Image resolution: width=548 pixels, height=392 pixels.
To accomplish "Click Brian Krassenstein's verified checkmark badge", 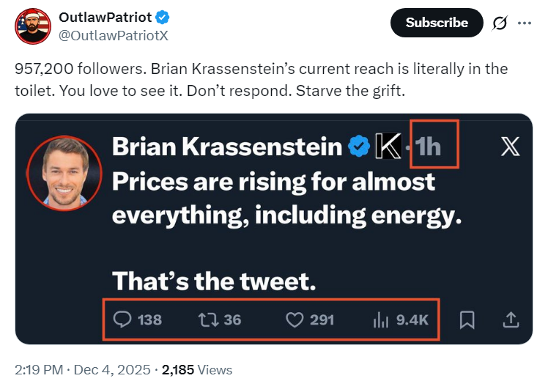I will [358, 147].
